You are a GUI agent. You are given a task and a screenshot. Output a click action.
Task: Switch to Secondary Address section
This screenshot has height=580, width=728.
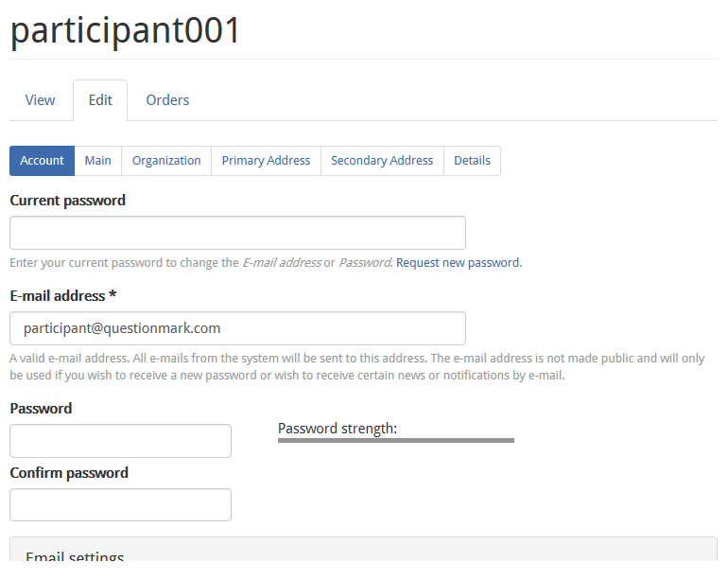coord(382,161)
